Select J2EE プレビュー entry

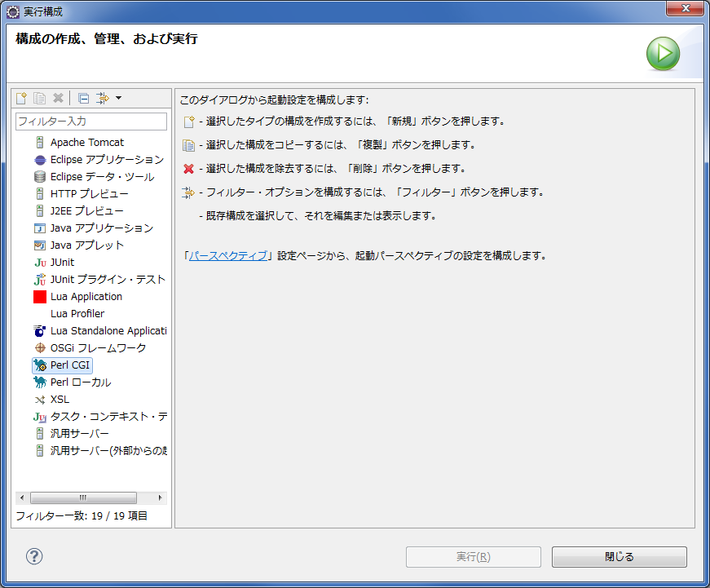click(87, 210)
